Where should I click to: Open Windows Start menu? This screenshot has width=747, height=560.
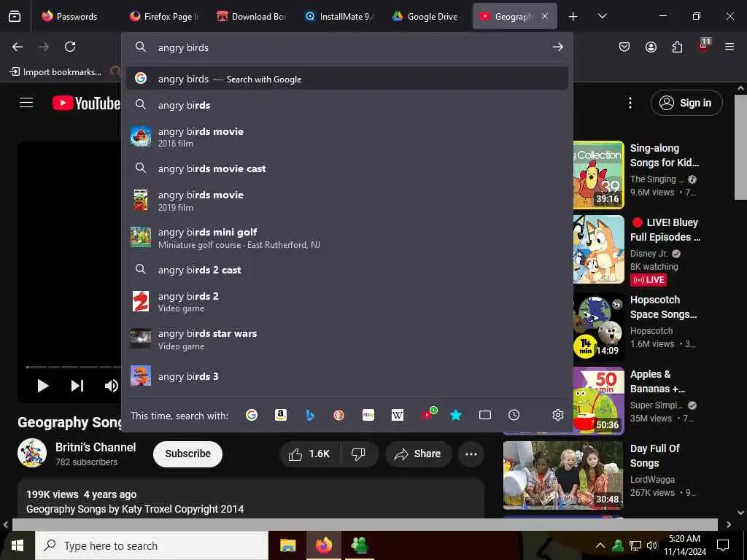(x=18, y=545)
